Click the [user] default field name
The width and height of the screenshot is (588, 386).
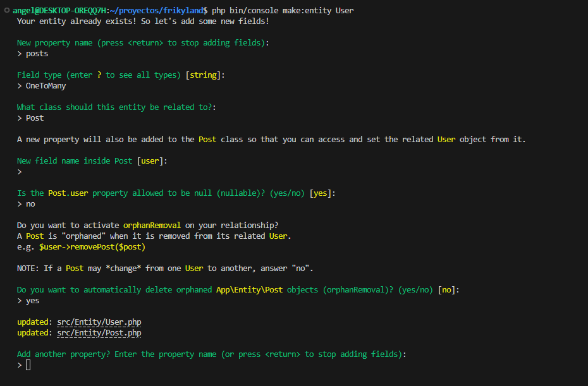[150, 161]
